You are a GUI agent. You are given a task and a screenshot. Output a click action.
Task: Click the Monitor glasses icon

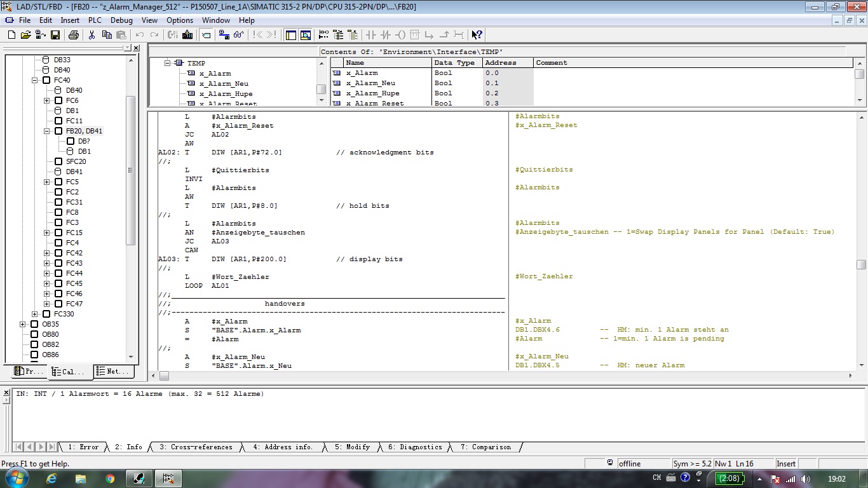[239, 35]
